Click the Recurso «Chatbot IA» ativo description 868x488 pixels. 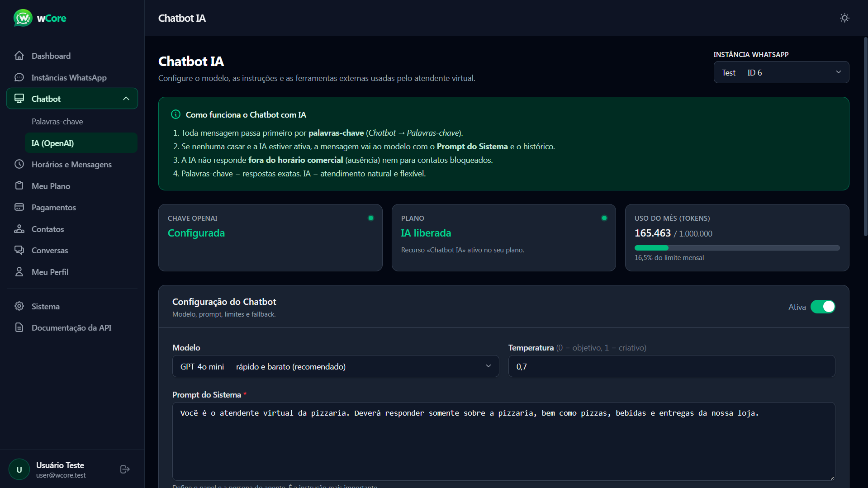click(x=463, y=250)
